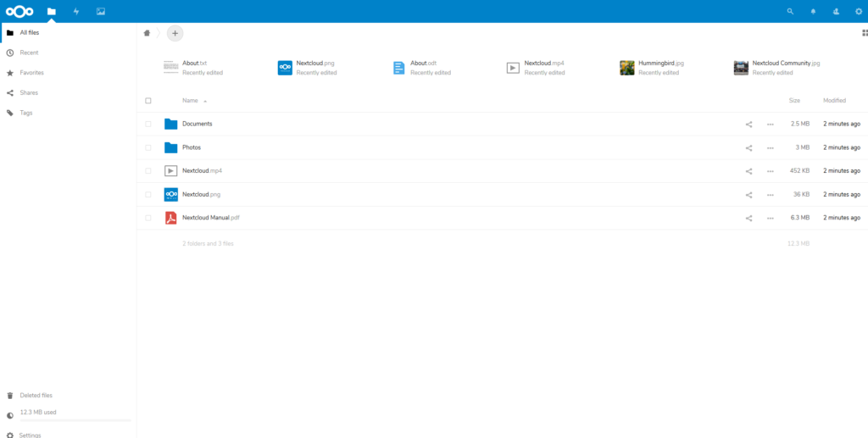Share the Nextcloud Manual.pdf file

(749, 219)
